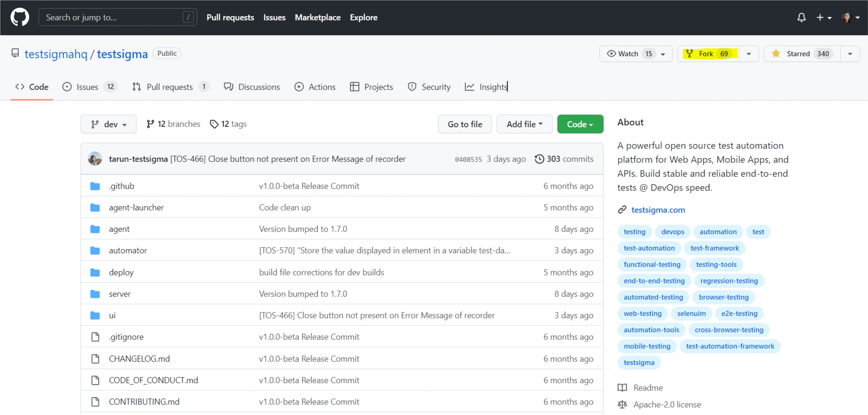
Task: Open the testsigma.com website link
Action: click(658, 210)
